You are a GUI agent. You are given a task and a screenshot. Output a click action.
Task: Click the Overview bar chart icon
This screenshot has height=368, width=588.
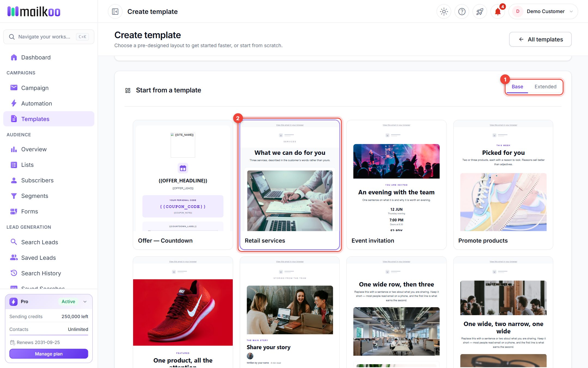[14, 149]
